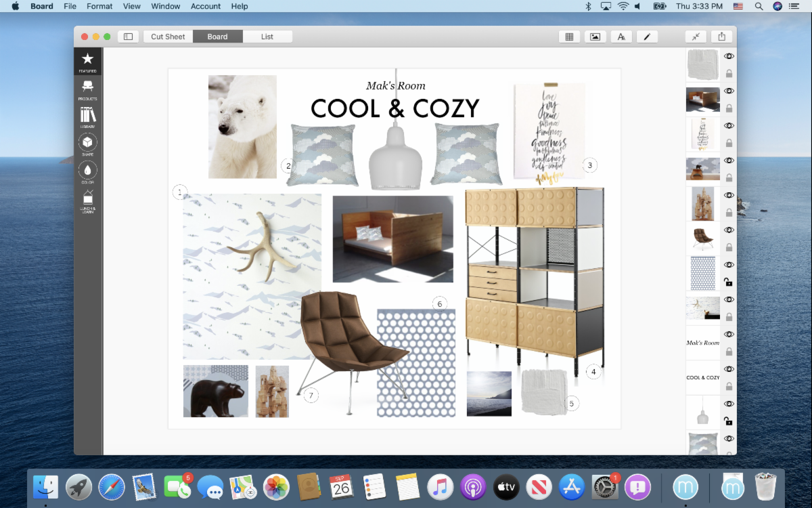Open the File menu
Screen dimensions: 812x508
coord(70,6)
